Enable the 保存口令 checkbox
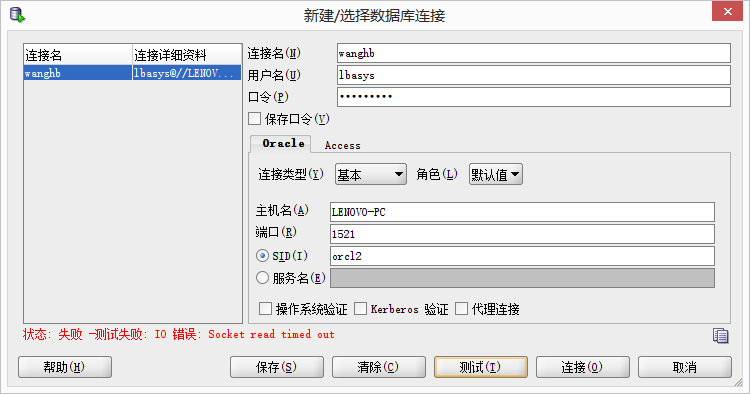Screen dimensions: 750x394 coord(254,119)
